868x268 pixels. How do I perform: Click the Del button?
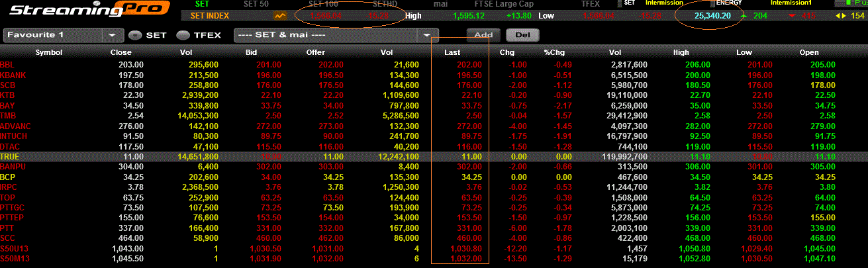(x=522, y=35)
